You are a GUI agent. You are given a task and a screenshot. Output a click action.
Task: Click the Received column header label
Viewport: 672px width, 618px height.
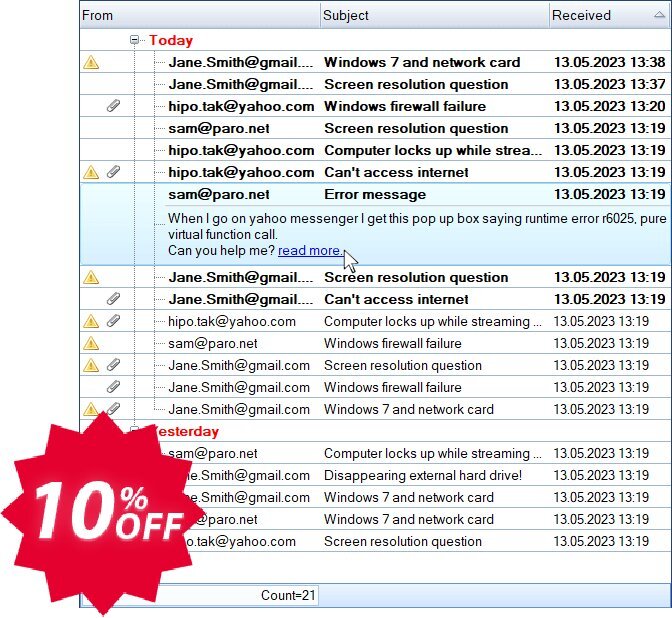[x=581, y=15]
